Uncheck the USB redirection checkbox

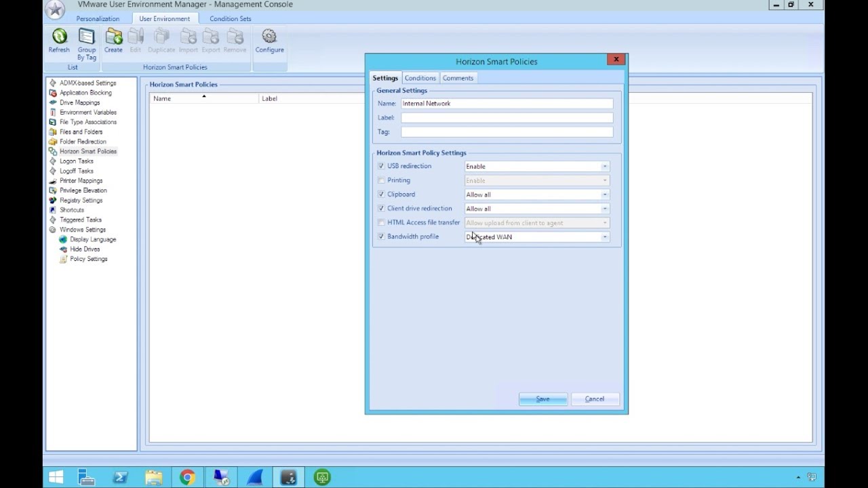tap(381, 166)
